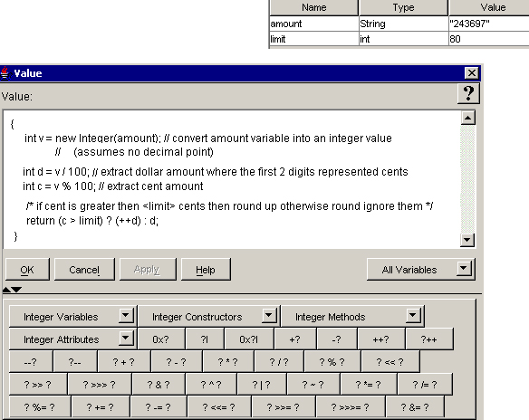Click the question mark help icon
This screenshot has width=529, height=420.
[468, 94]
